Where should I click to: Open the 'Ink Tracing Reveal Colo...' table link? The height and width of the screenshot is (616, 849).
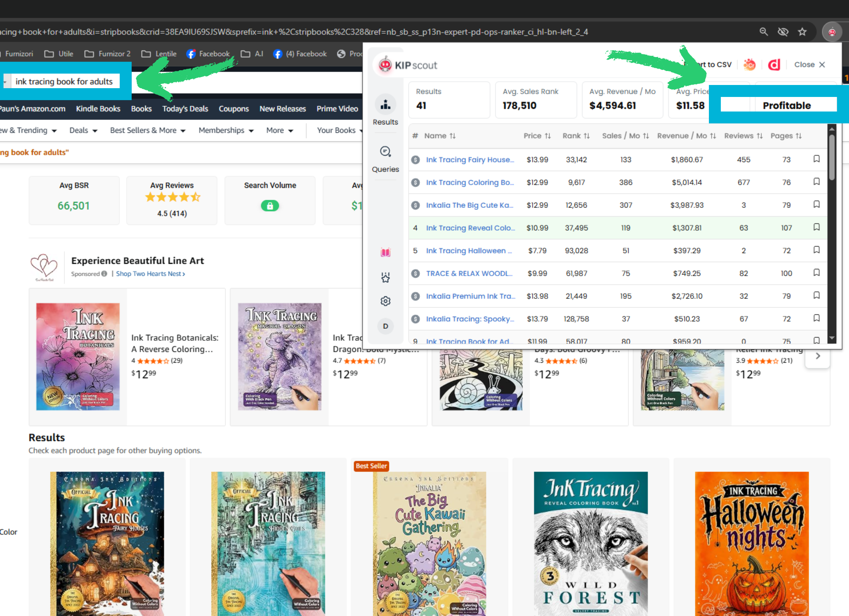(470, 228)
